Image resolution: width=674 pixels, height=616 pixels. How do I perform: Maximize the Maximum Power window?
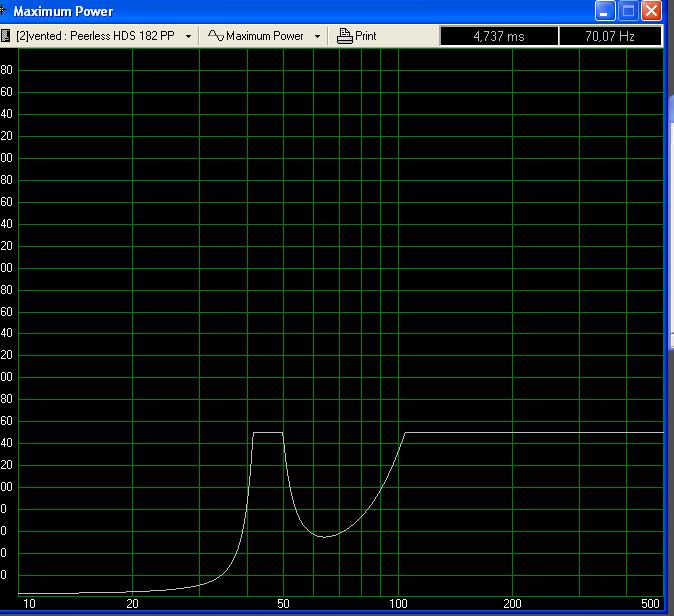[x=628, y=12]
